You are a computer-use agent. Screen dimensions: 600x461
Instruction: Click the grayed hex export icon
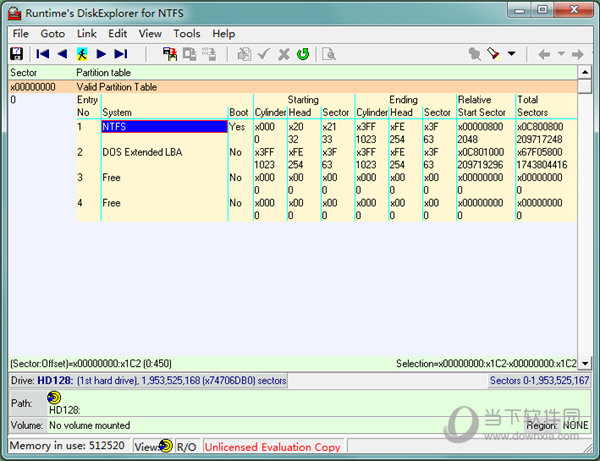click(x=209, y=54)
